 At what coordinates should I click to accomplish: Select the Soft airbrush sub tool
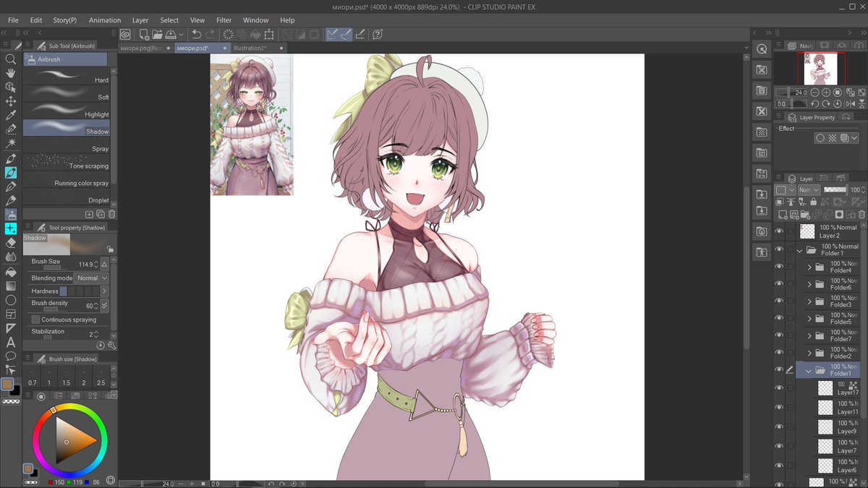click(x=66, y=95)
